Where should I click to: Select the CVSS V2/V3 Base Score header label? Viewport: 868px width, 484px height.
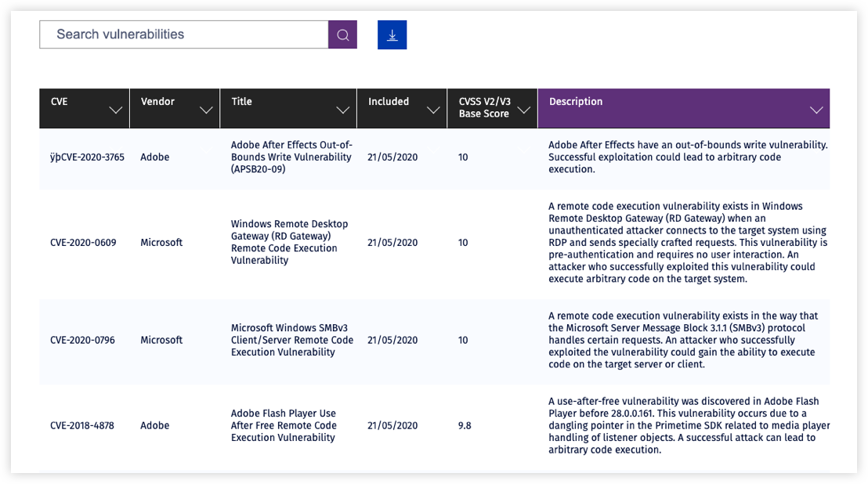pos(485,107)
